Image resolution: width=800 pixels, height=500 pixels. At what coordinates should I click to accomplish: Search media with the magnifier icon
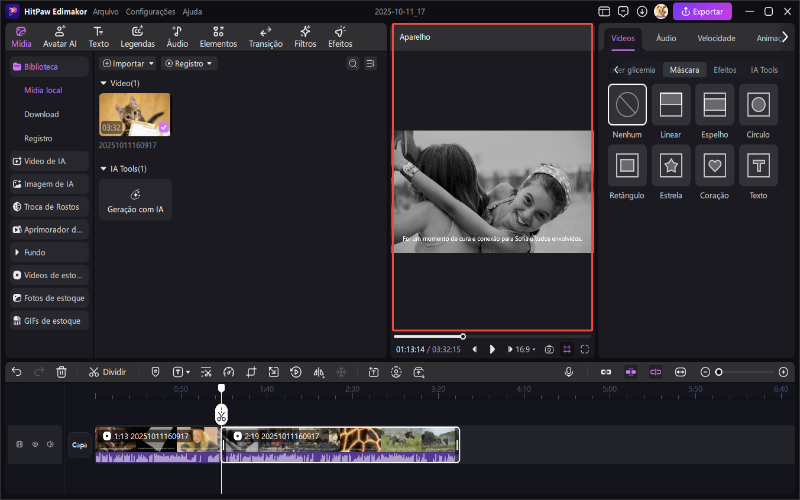pyautogui.click(x=353, y=63)
